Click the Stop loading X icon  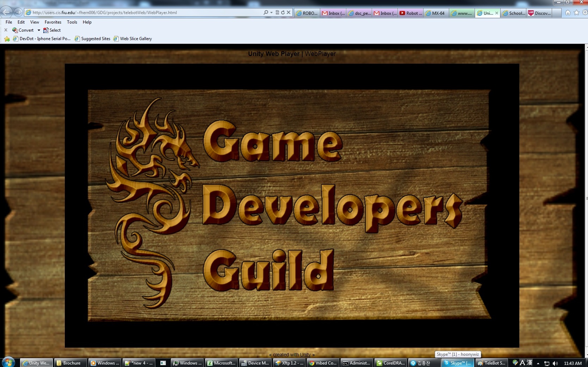tap(289, 12)
